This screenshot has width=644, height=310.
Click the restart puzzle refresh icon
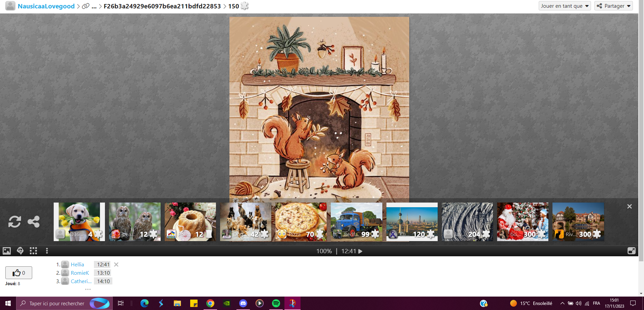tap(15, 222)
